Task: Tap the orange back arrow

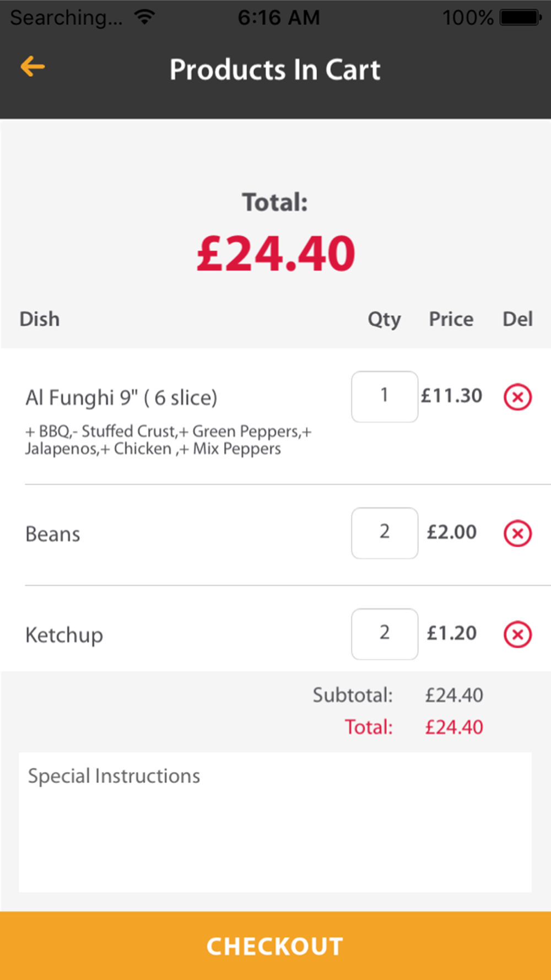Action: (33, 67)
